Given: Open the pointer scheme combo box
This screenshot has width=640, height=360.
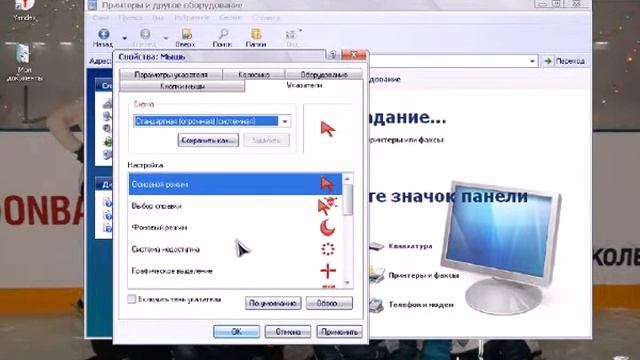Looking at the screenshot, I should [212, 121].
